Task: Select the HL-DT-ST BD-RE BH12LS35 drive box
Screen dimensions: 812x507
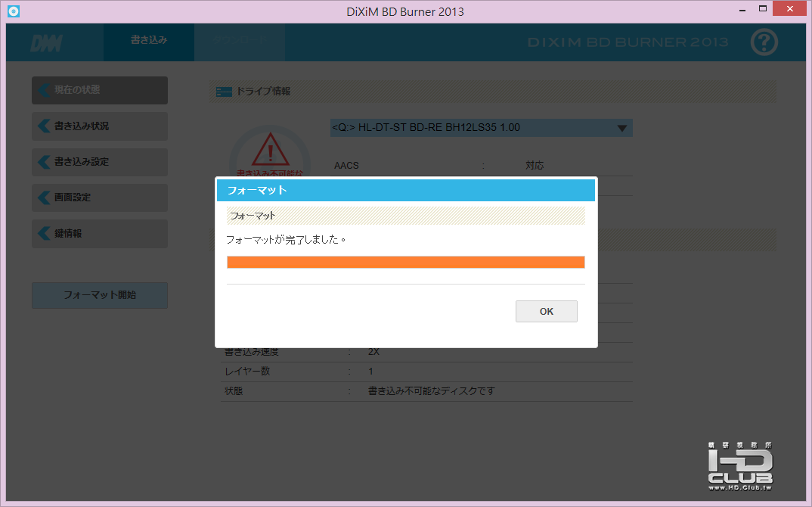Action: click(481, 128)
